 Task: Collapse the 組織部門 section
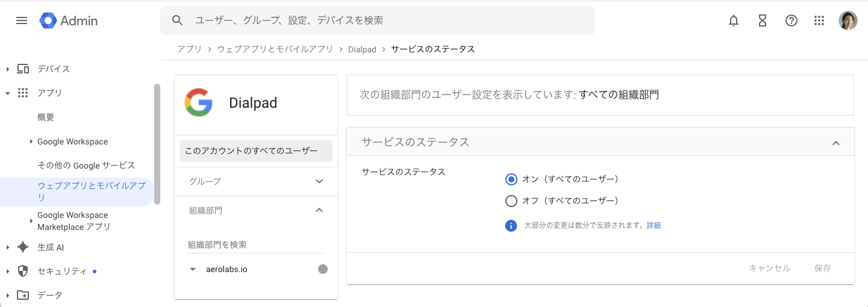(319, 210)
